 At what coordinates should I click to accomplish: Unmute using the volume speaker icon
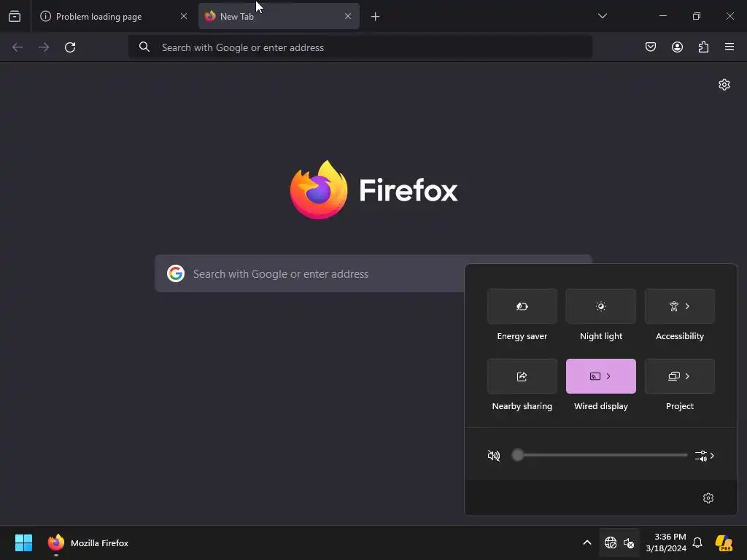click(x=494, y=456)
